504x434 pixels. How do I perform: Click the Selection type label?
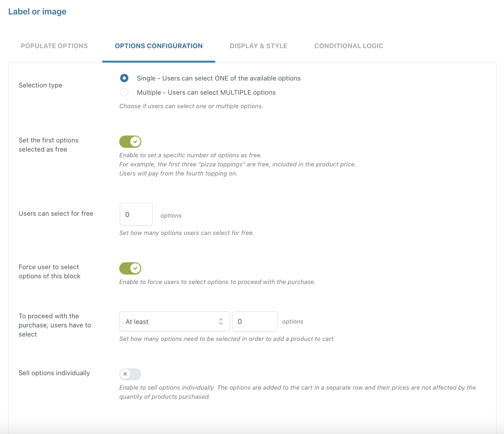40,85
